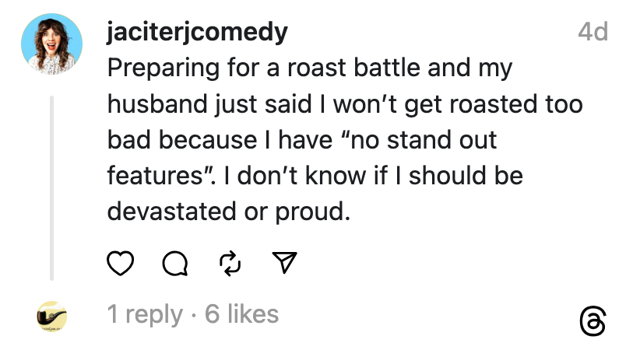Viewport: 626px width, 364px height.
Task: Click the Threads logo in the corner
Action: 593,321
